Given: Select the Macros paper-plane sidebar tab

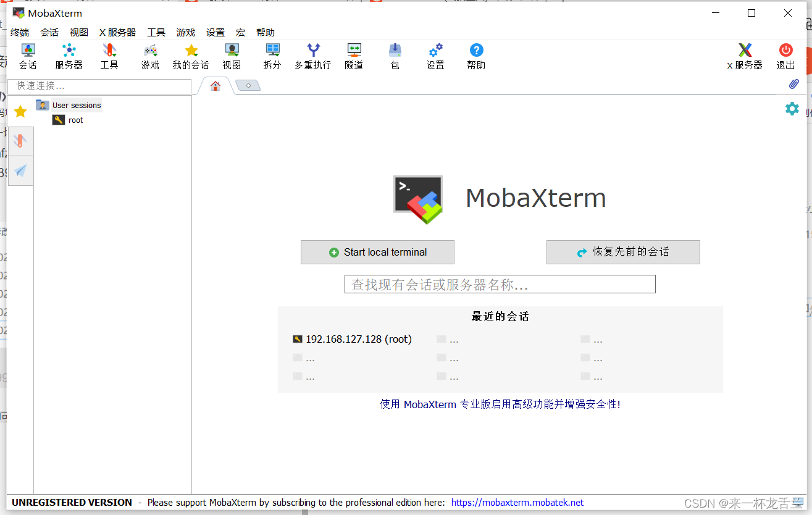Looking at the screenshot, I should tap(20, 170).
